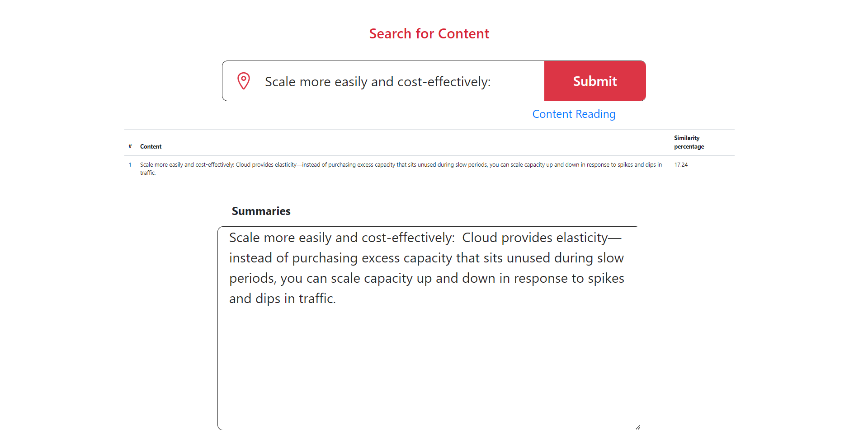This screenshot has height=430, width=868.
Task: Click the red marker symbol before the search text
Action: click(x=244, y=80)
